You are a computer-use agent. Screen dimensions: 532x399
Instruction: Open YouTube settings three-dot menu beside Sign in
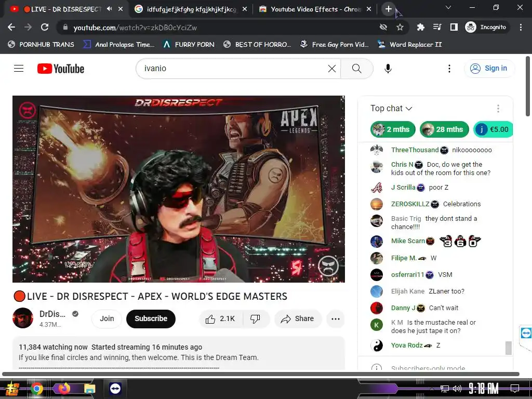click(x=449, y=69)
